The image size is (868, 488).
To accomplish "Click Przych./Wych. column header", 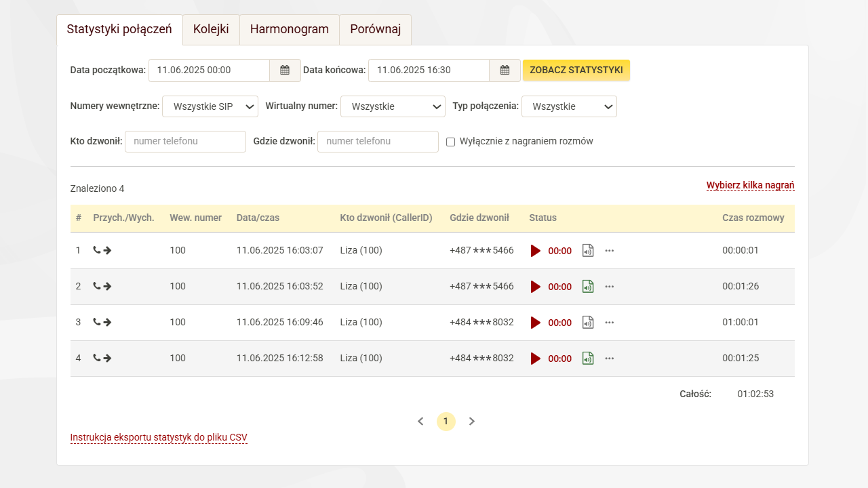I will tap(124, 218).
